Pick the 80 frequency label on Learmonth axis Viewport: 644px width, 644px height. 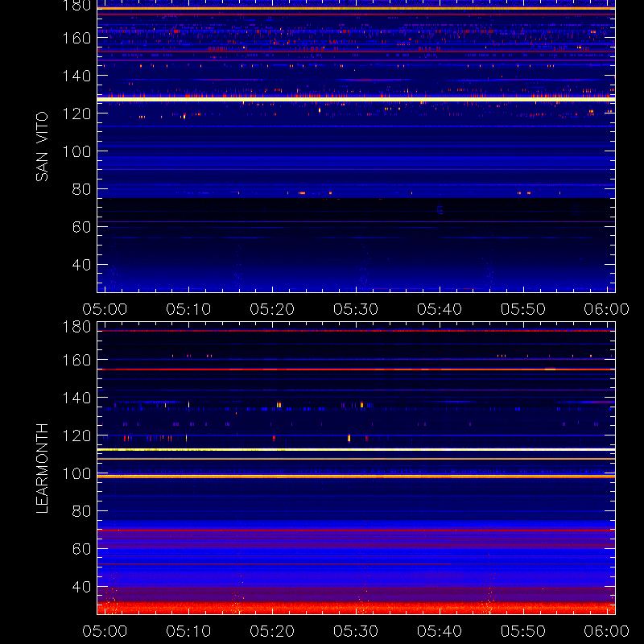pos(81,511)
